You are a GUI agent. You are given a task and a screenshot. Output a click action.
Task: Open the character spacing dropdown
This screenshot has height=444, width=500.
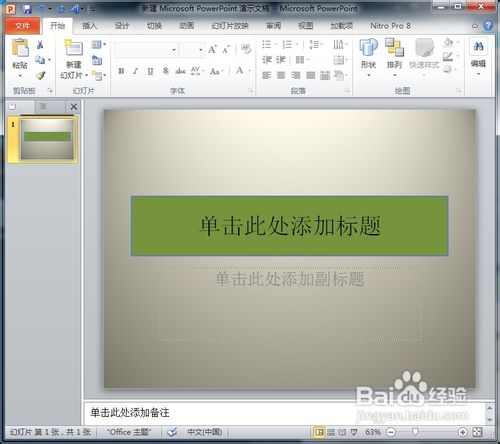[x=197, y=71]
